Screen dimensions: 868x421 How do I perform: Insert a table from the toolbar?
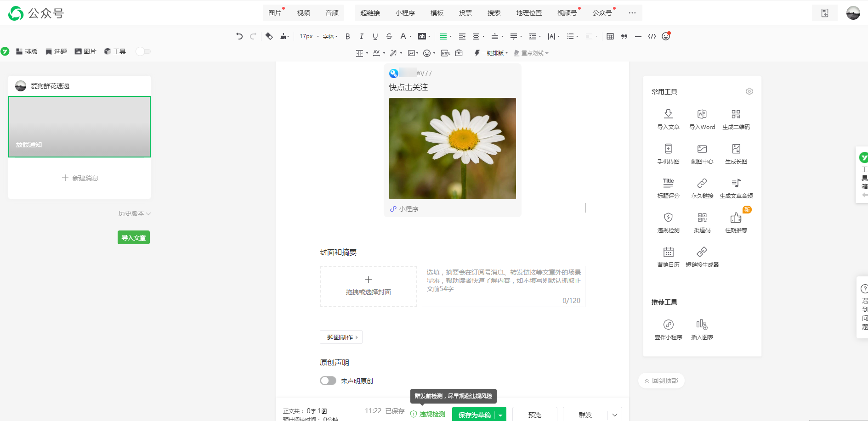tap(610, 36)
